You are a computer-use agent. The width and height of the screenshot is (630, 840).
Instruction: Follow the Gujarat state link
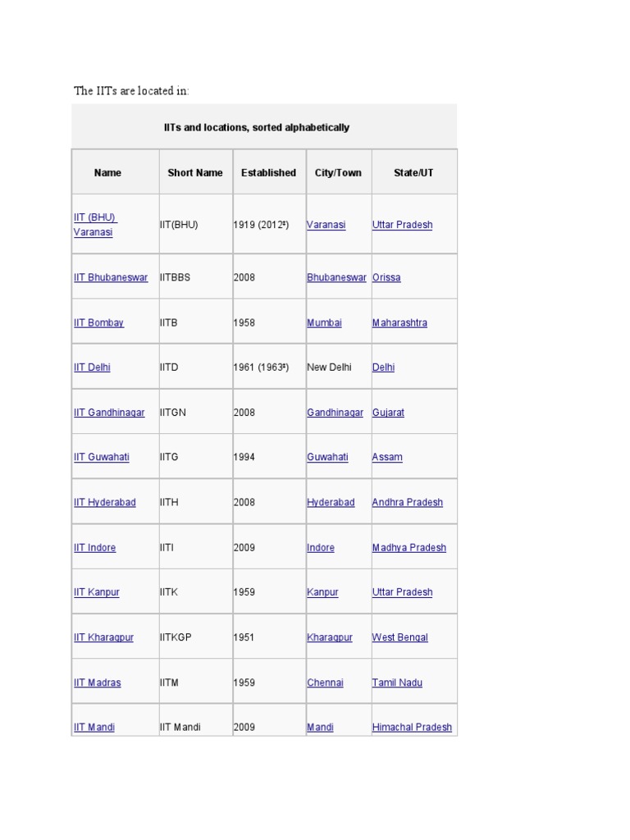point(388,413)
